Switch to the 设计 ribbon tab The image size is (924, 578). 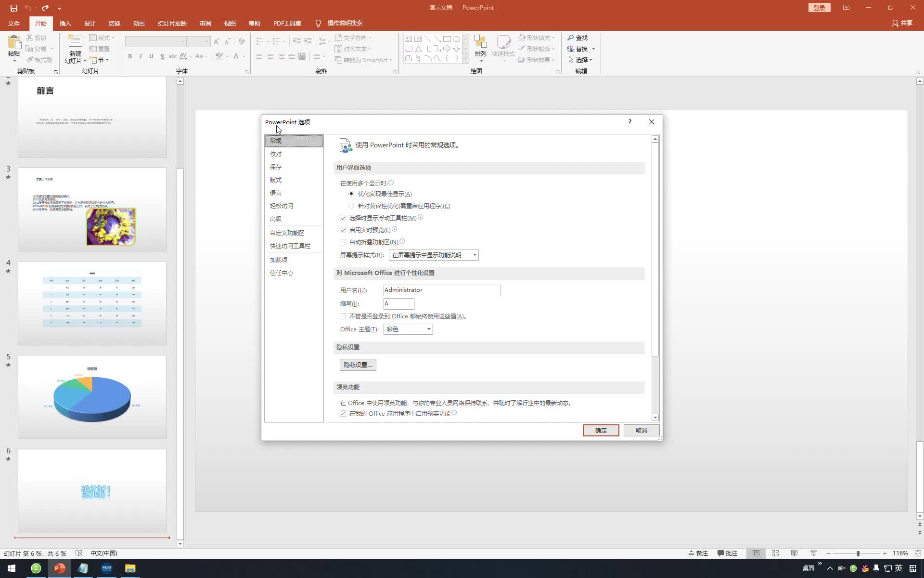click(x=90, y=23)
